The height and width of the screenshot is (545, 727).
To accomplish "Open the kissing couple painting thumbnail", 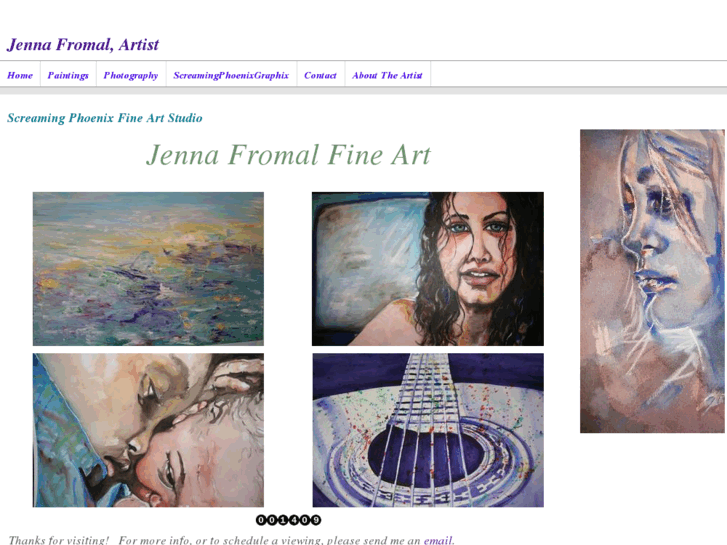I will coord(148,430).
